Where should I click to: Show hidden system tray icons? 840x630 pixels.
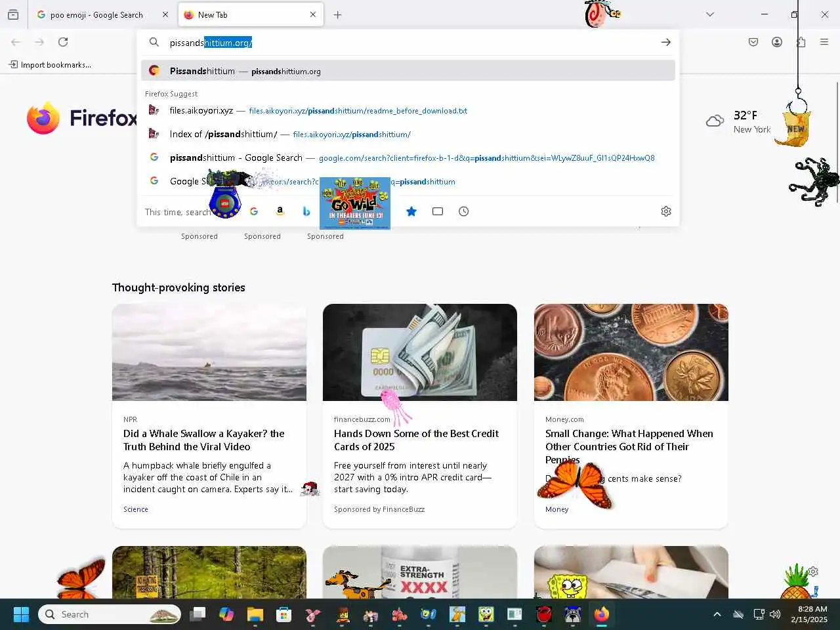coord(717,615)
